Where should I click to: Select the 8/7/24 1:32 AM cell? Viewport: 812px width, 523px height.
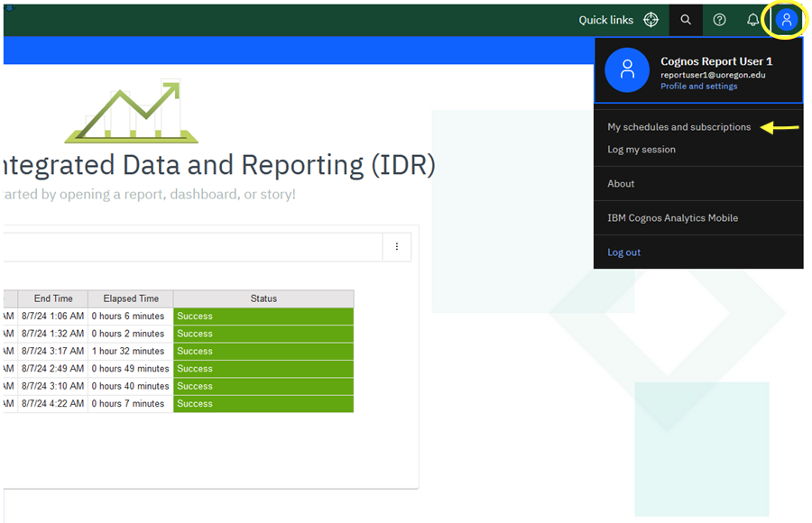(53, 334)
